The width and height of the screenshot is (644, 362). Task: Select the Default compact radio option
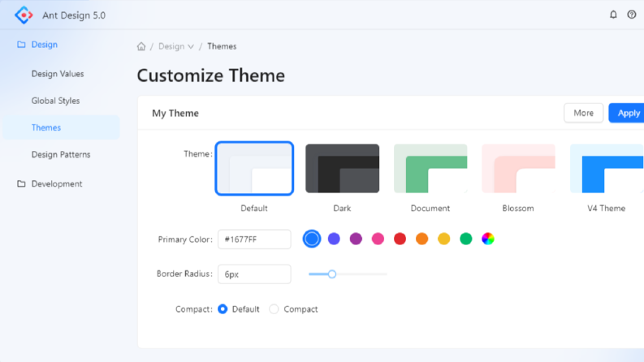(223, 309)
